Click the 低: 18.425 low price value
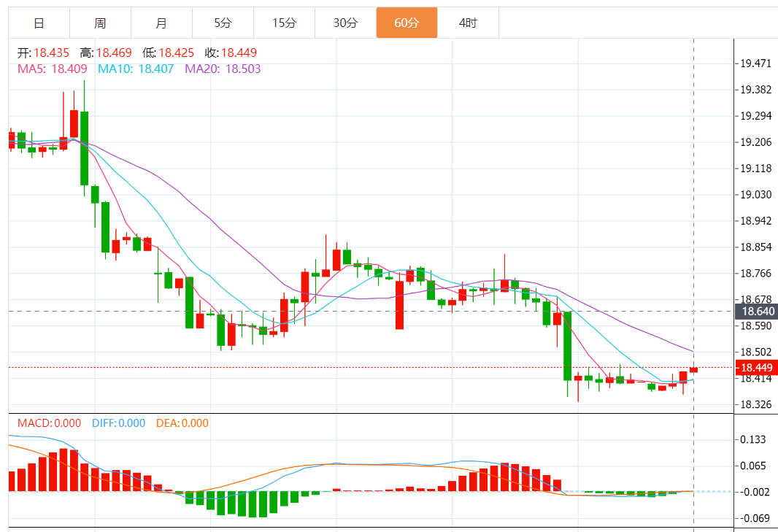 (x=168, y=53)
